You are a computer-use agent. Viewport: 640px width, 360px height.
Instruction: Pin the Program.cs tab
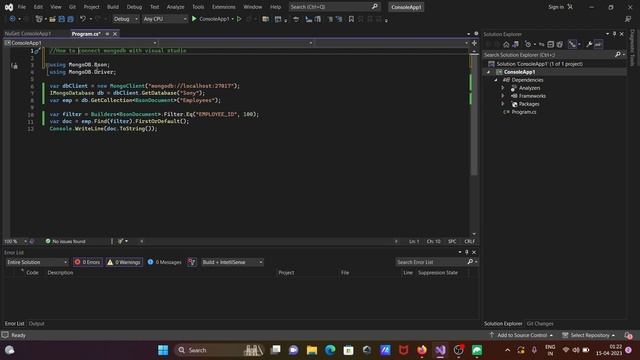107,34
